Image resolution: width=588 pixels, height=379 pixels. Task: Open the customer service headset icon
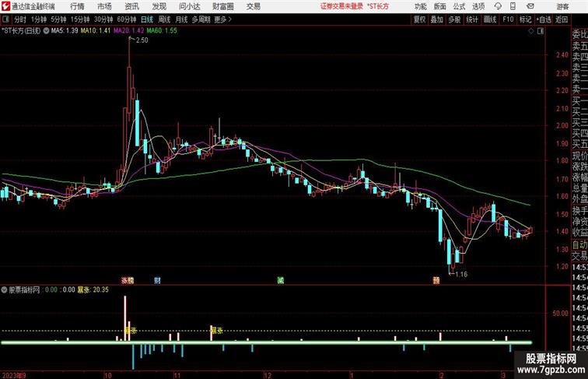(498, 6)
